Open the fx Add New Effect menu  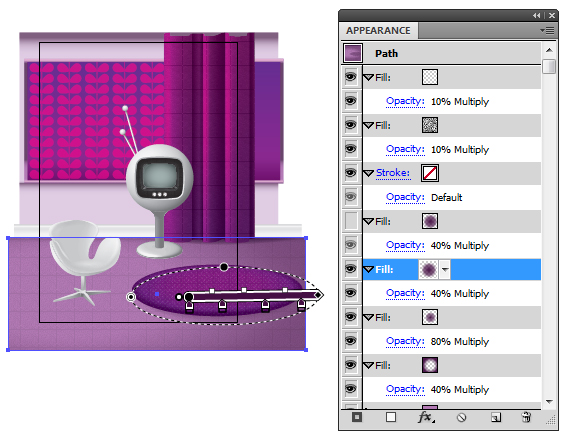point(426,417)
